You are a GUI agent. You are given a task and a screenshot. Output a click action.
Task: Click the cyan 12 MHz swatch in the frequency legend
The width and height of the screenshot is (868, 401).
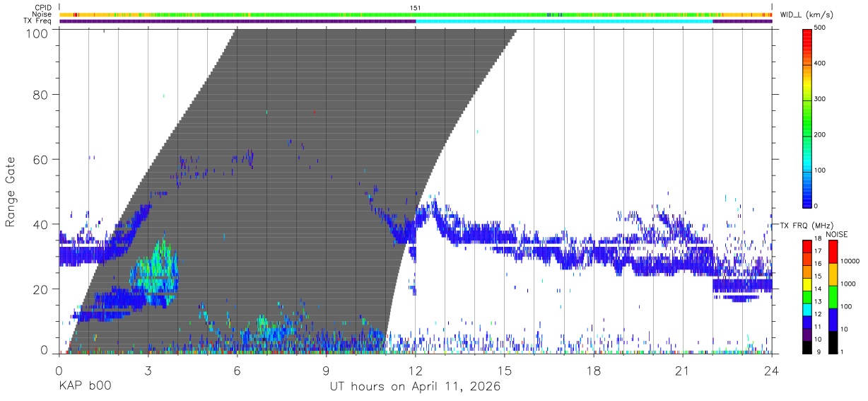pos(807,309)
